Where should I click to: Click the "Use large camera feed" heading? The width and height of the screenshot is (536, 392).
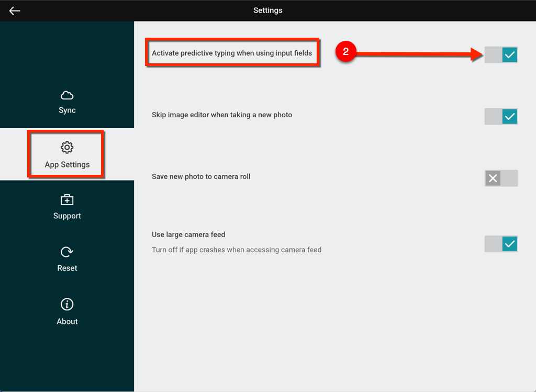click(x=188, y=235)
